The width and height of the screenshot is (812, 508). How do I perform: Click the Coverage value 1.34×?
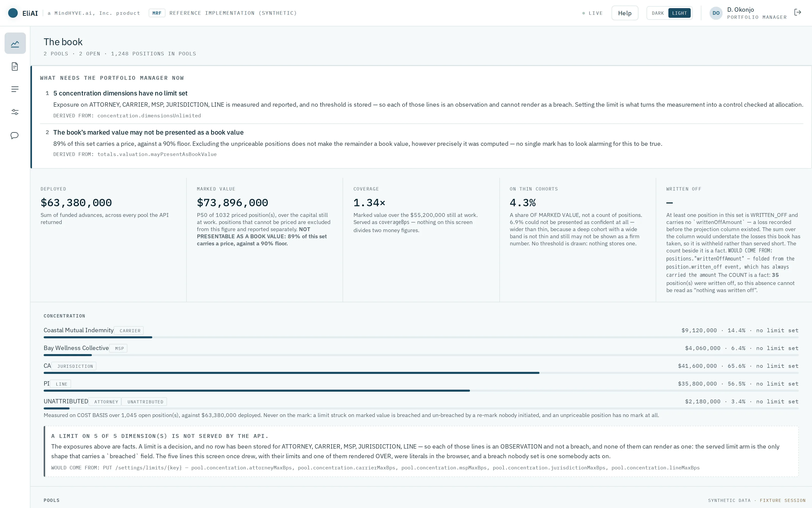pyautogui.click(x=369, y=203)
